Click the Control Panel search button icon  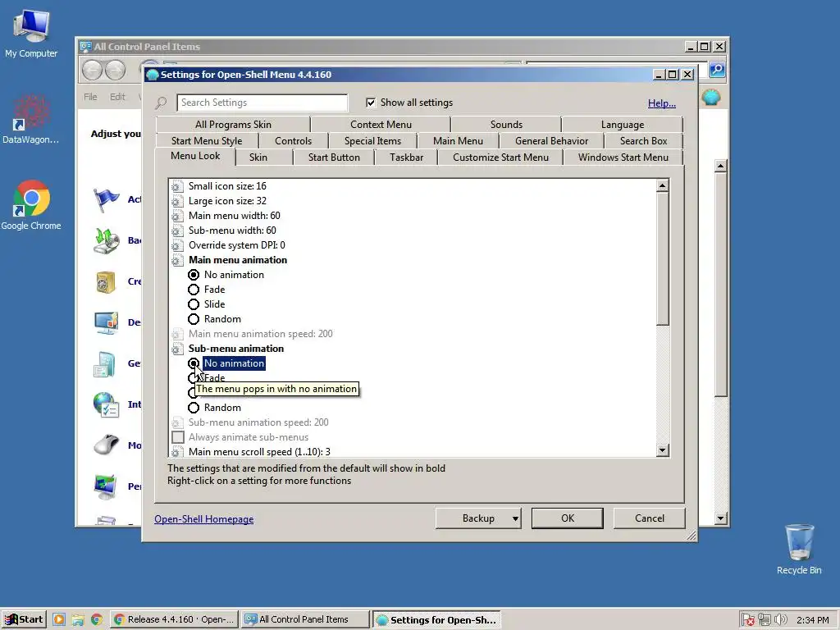[717, 69]
